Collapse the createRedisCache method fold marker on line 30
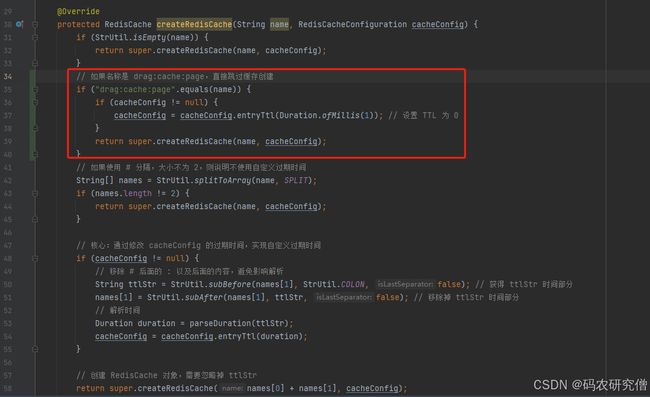Viewport: 650px width, 397px height. [x=35, y=24]
